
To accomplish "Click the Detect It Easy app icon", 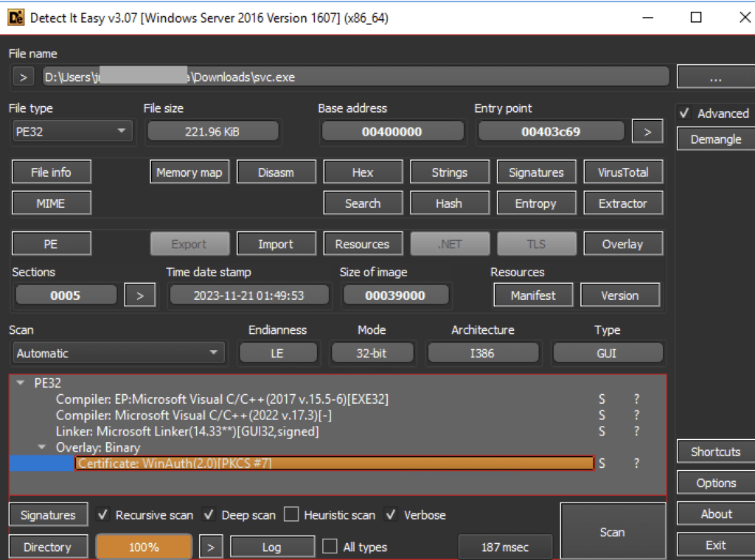I will [15, 18].
